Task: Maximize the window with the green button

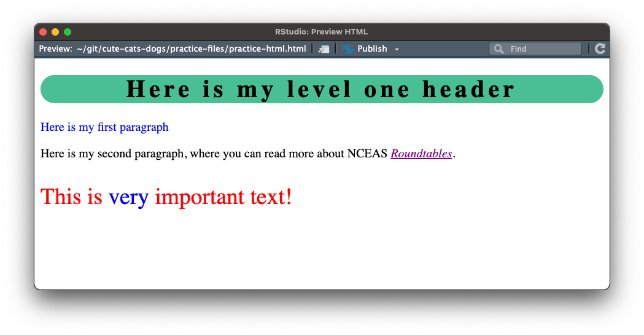Action: click(68, 32)
